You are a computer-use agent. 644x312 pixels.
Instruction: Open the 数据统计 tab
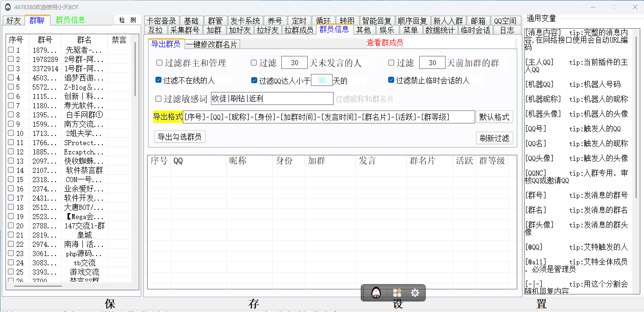coord(440,30)
